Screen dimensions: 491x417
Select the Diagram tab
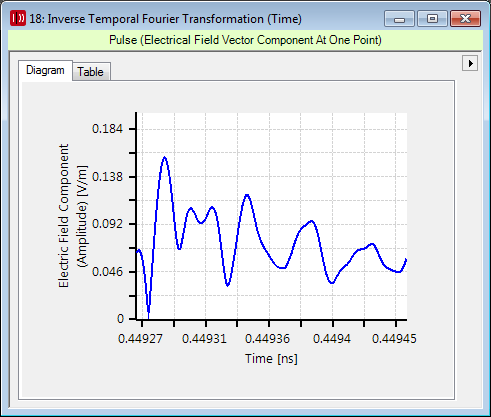(x=45, y=70)
